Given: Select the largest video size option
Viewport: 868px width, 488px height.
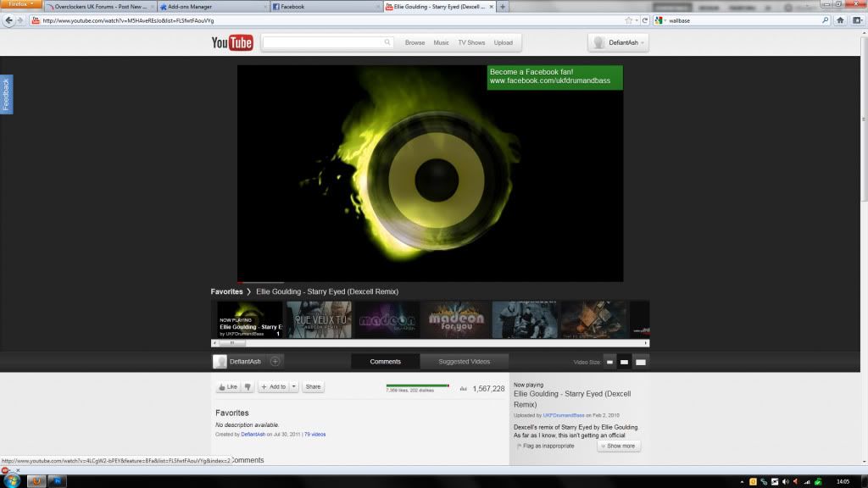Looking at the screenshot, I should (641, 363).
